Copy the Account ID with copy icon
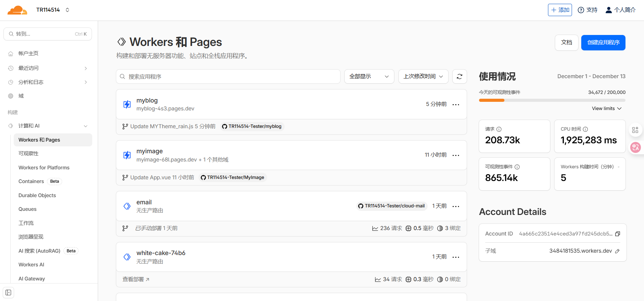This screenshot has height=301, width=644. [618, 234]
